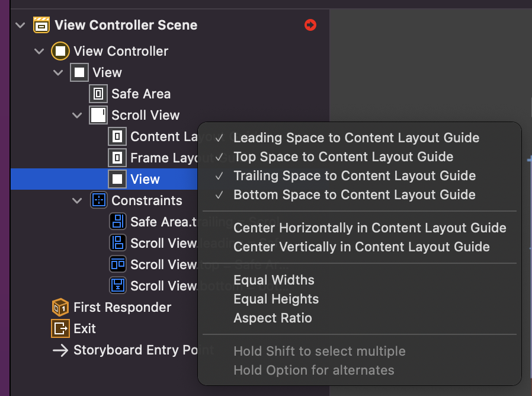Image resolution: width=532 pixels, height=396 pixels.
Task: Collapse the root View disclosure chevron
Action: click(x=59, y=72)
